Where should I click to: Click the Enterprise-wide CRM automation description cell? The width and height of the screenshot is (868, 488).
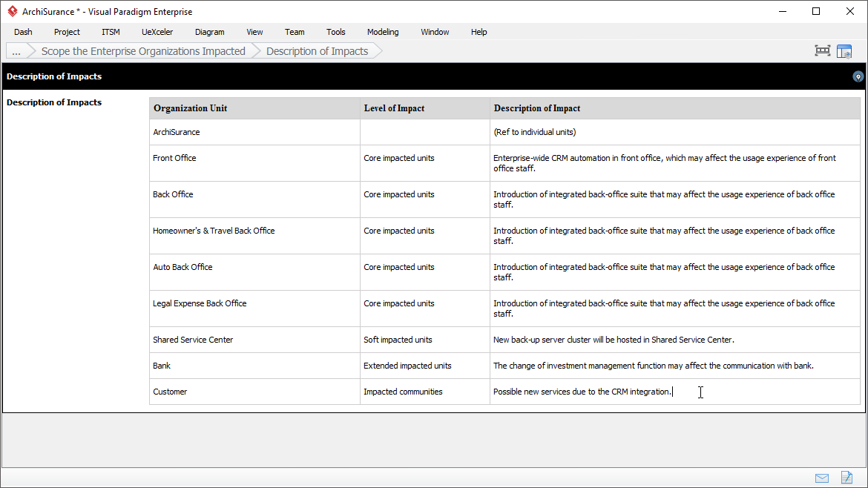(675, 163)
